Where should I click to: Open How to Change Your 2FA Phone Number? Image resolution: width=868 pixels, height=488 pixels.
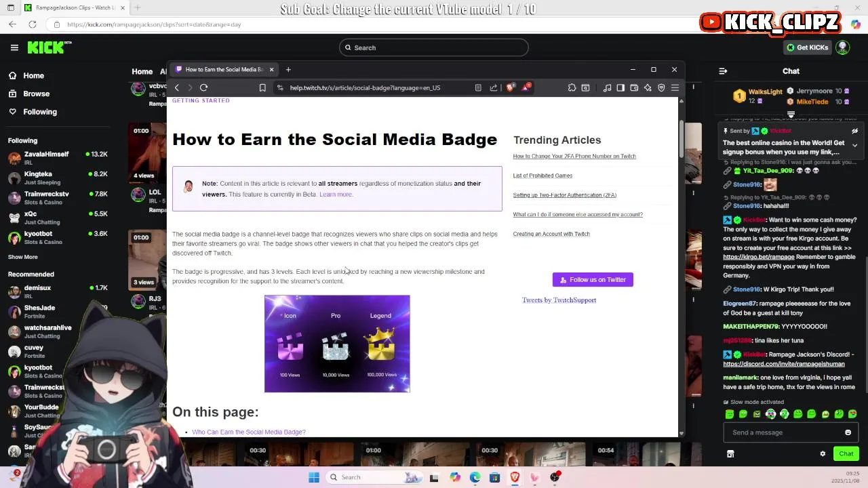pyautogui.click(x=574, y=156)
